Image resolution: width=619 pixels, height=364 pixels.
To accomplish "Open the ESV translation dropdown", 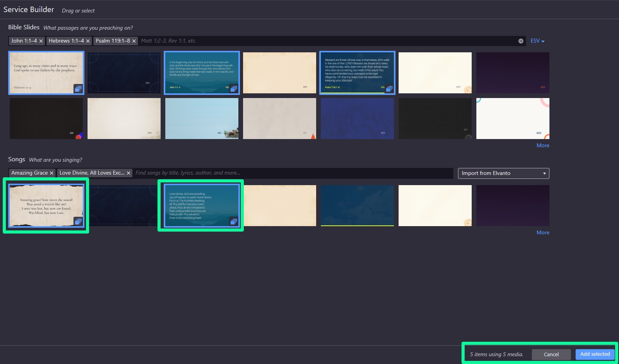I will pyautogui.click(x=537, y=41).
